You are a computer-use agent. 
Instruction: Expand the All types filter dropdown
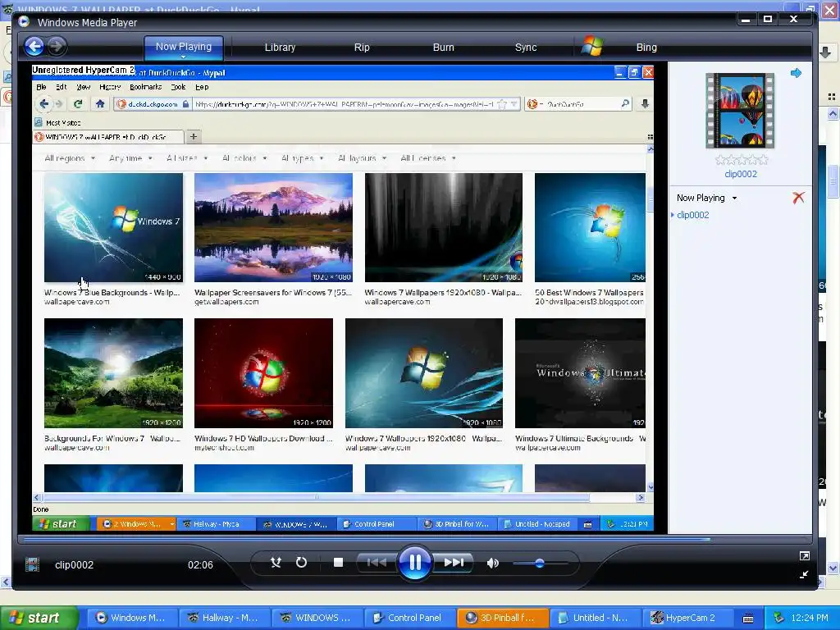[x=302, y=158]
